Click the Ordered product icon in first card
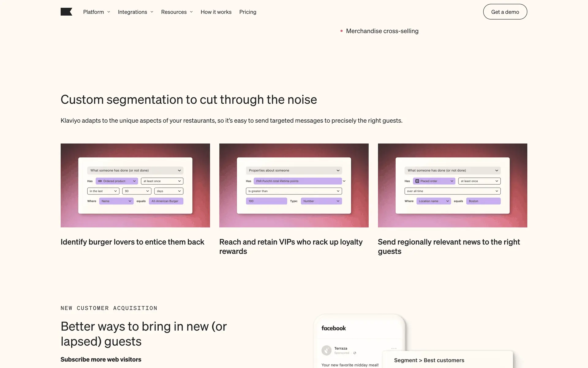Screen dimensions: 588x368 click(x=100, y=181)
